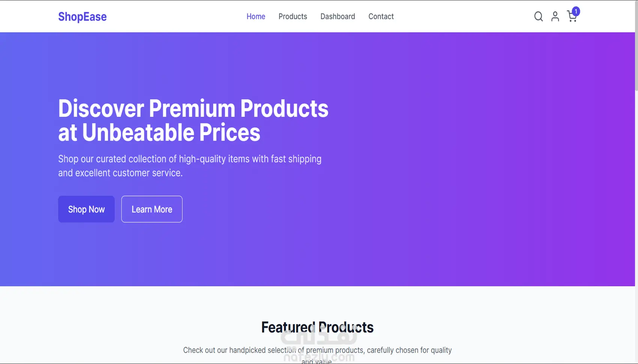Open the shopping cart icon

571,18
